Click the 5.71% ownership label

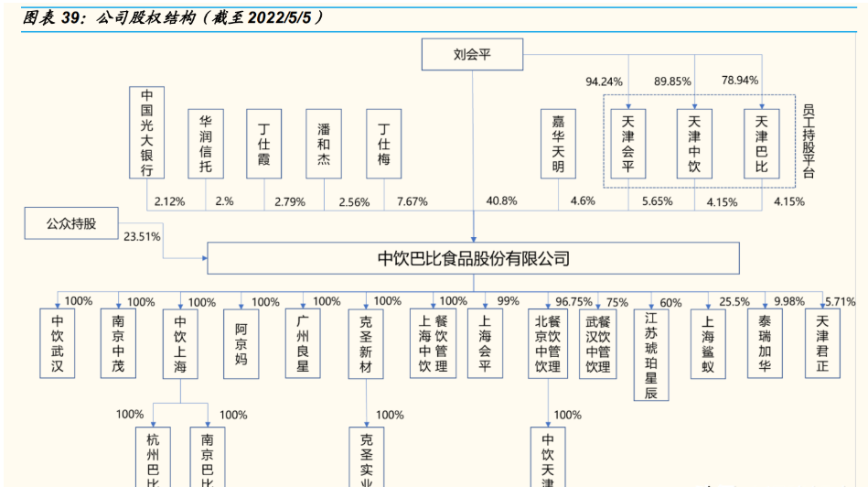(841, 302)
